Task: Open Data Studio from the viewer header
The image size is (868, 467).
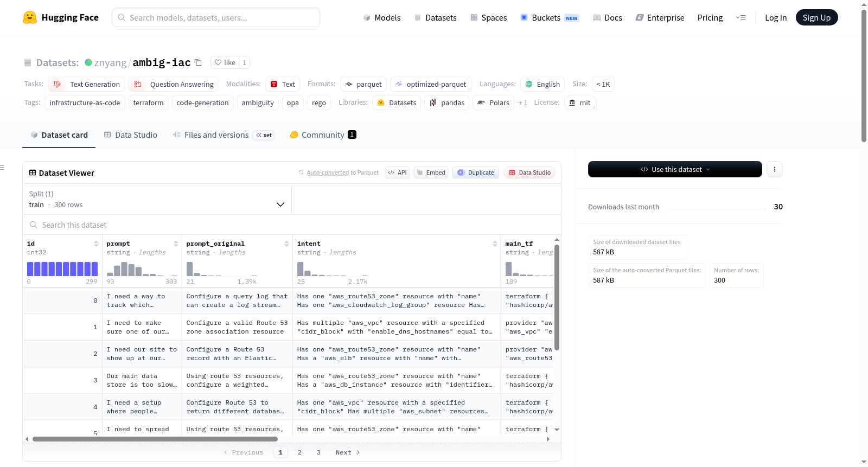Action: click(529, 172)
